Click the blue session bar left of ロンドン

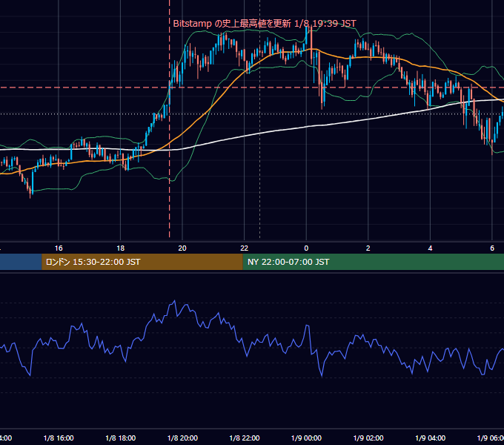pos(21,262)
